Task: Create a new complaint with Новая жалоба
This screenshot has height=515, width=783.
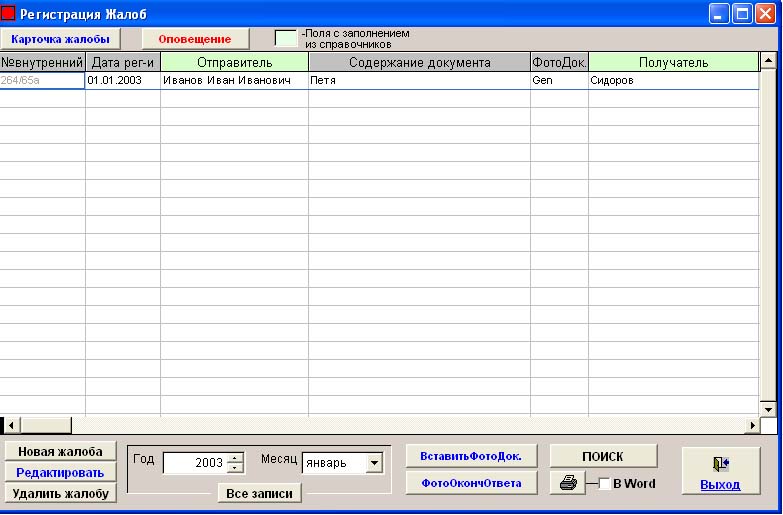Action: tap(60, 452)
